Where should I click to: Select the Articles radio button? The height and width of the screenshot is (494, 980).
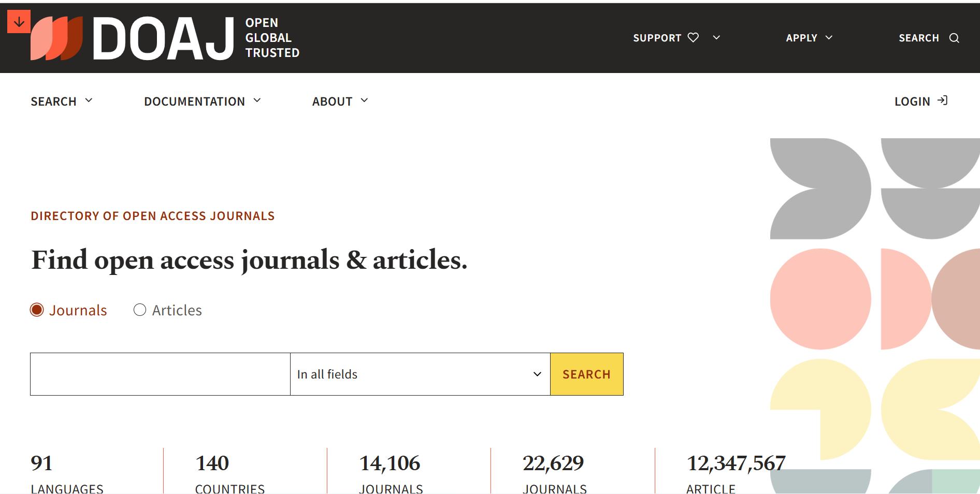click(140, 310)
